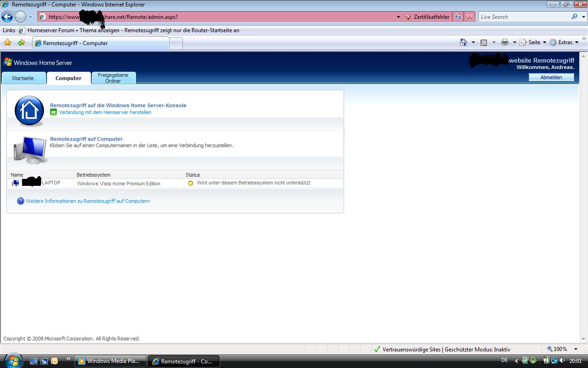Screen dimensions: 588x368
Task: Click the computer monitor remote access icon
Action: point(30,150)
